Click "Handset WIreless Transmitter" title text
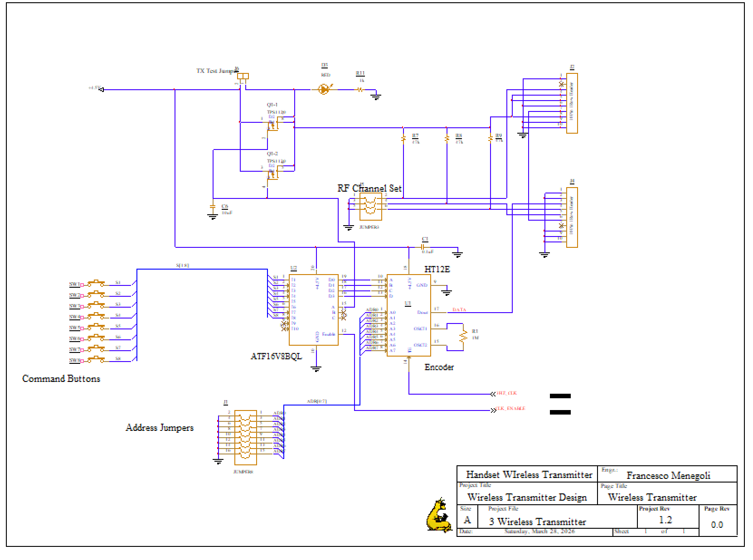The height and width of the screenshot is (560, 753). click(x=529, y=475)
